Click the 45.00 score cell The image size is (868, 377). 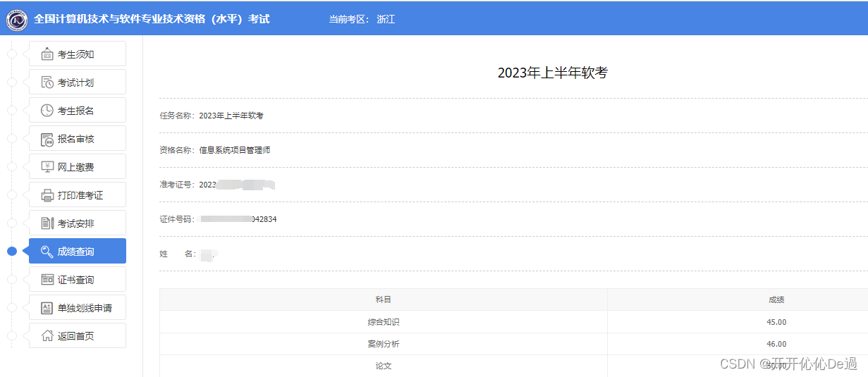(776, 322)
